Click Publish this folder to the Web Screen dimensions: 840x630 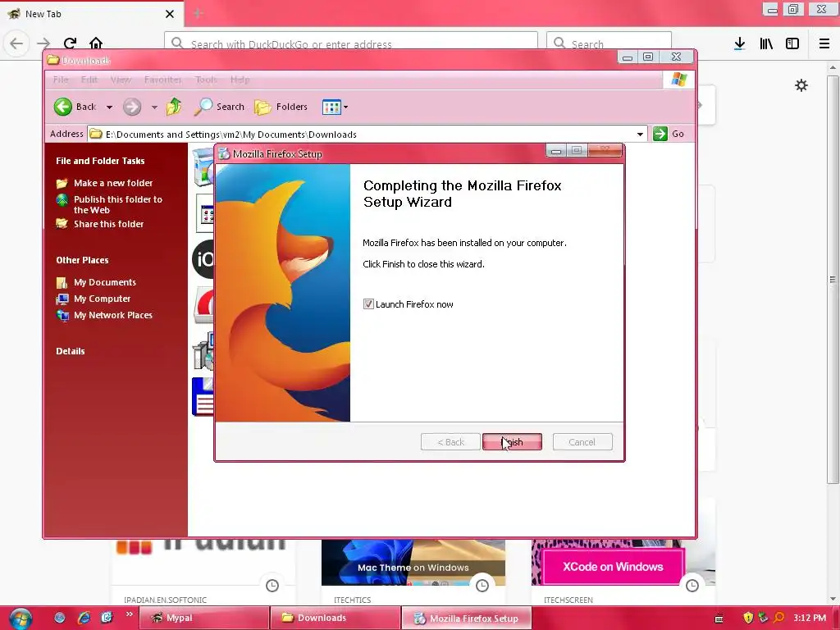point(118,204)
